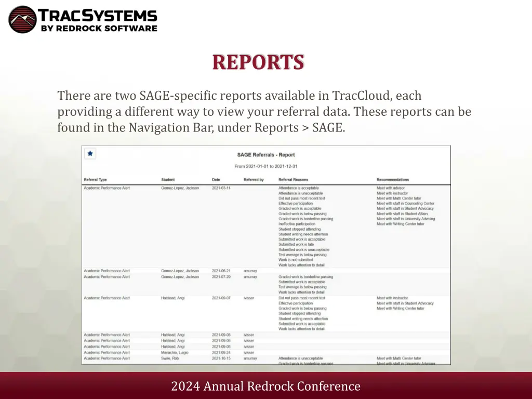
Task: Click 'Halstead, Angi' in the 2021-09-07 row
Action: pyautogui.click(x=172, y=298)
